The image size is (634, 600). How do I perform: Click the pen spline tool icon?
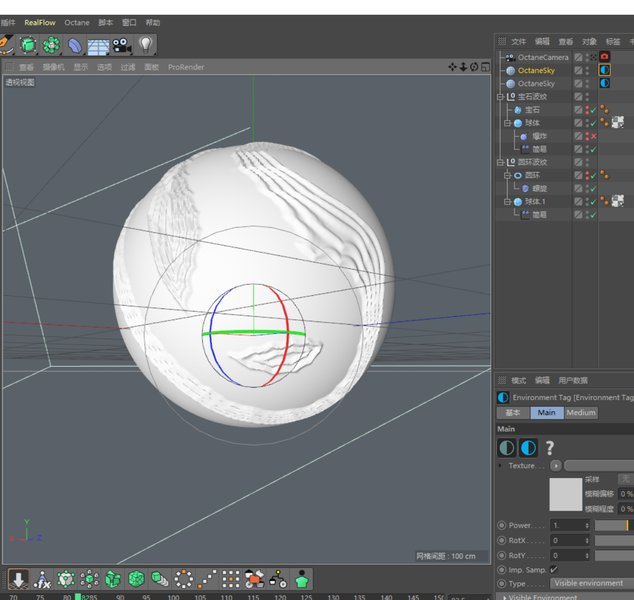[x=6, y=44]
